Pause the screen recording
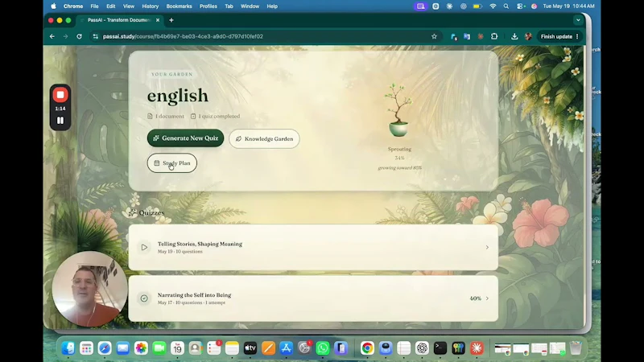 60,121
